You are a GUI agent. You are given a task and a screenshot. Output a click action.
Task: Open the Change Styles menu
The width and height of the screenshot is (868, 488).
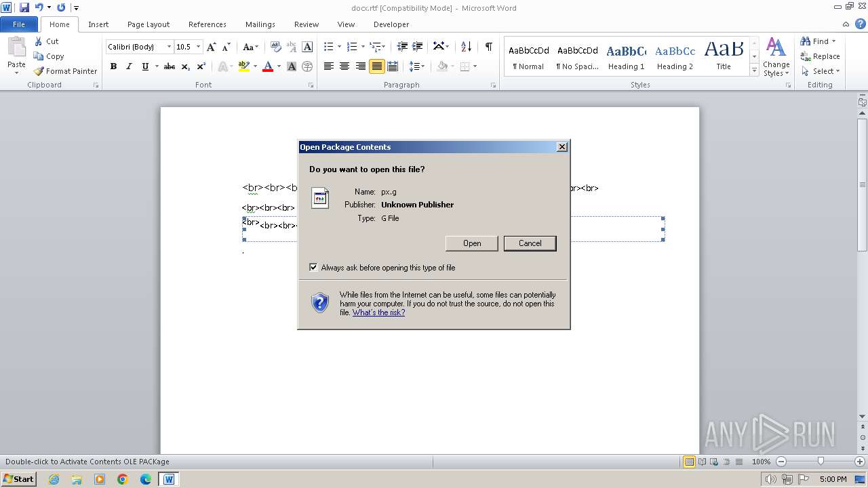(776, 58)
